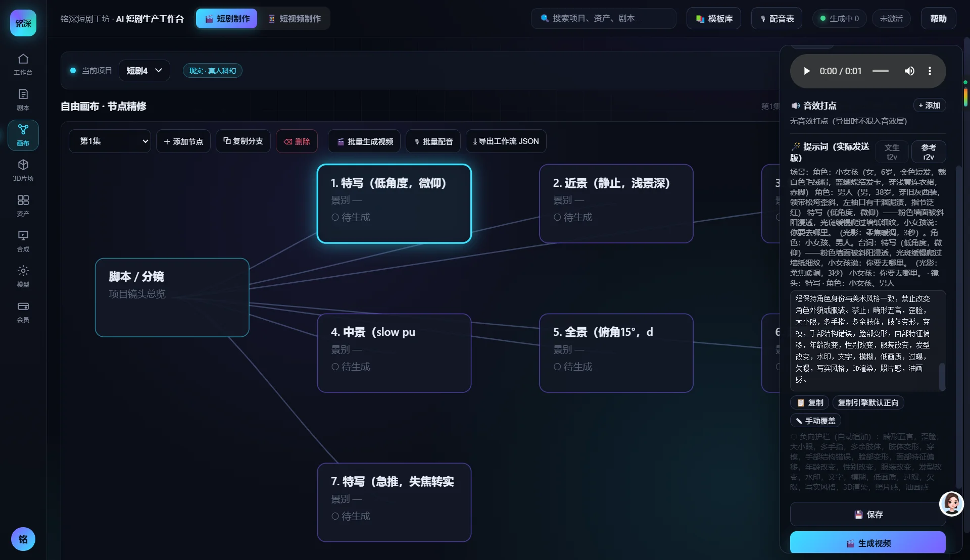Switch to the 短视频制作 tab
970x560 pixels.
coord(295,19)
